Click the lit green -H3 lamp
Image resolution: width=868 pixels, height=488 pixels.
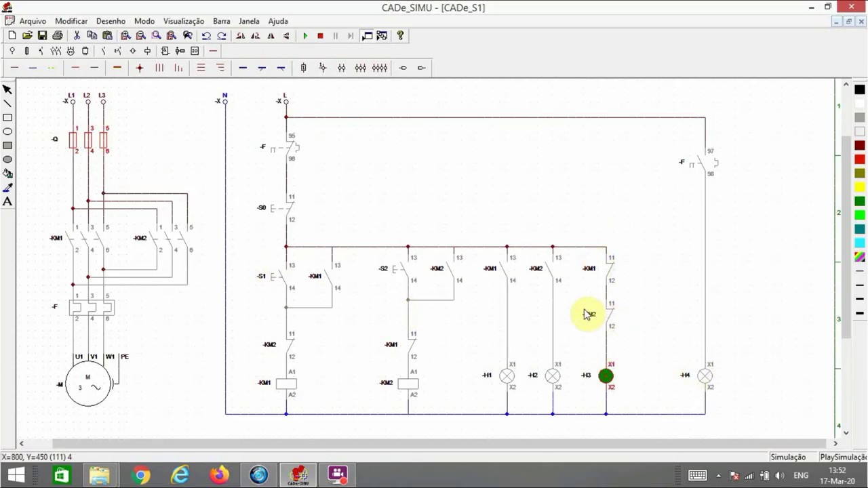coord(606,376)
